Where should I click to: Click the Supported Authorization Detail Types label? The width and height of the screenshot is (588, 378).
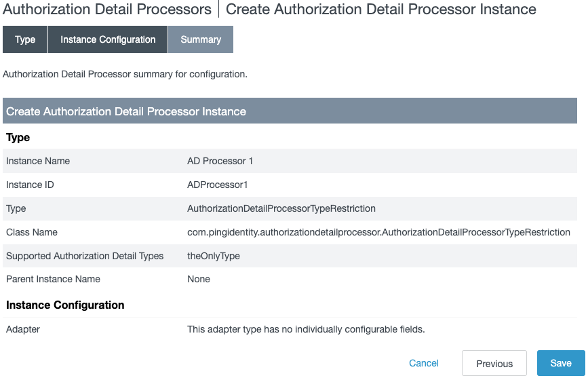(x=85, y=256)
